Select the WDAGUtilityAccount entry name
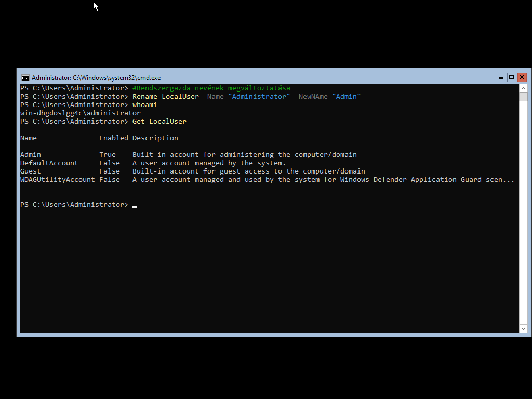The width and height of the screenshot is (532, 399). [57, 180]
